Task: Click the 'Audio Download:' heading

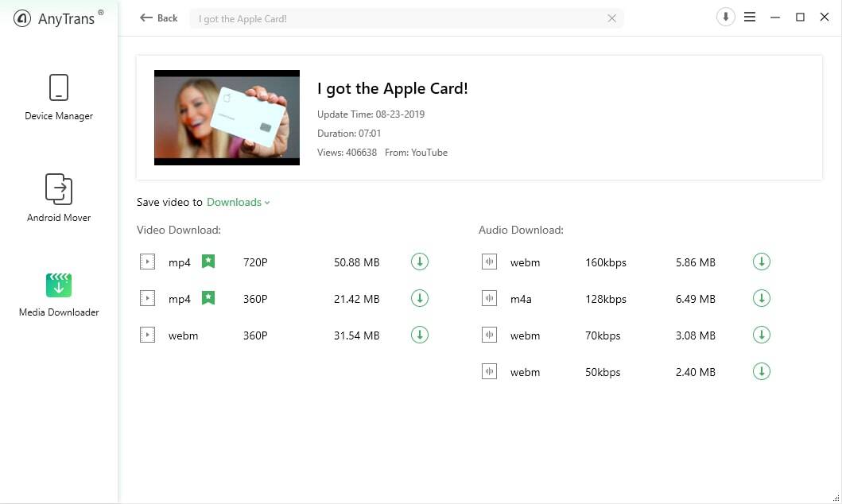Action: pyautogui.click(x=521, y=231)
